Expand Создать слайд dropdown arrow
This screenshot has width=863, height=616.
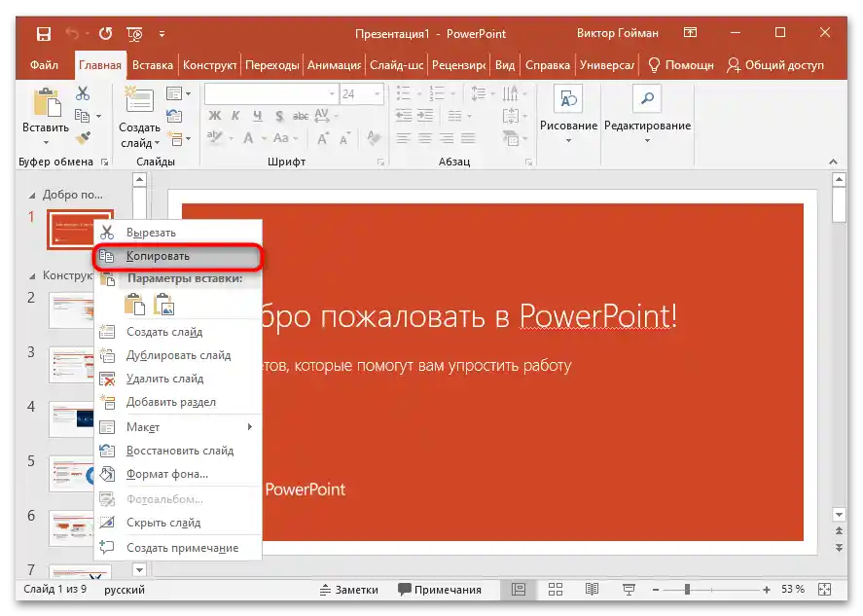point(158,144)
